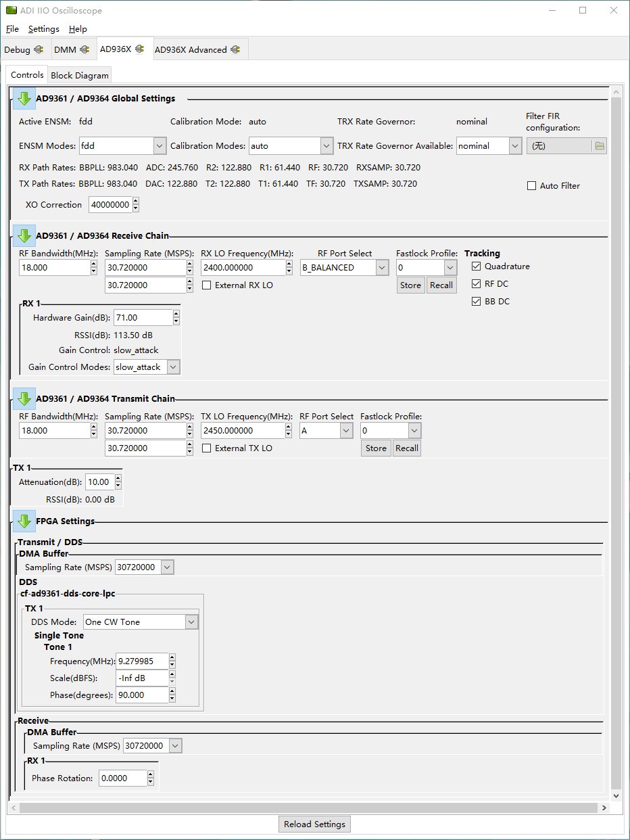Click the receive Sampling Rate top field
Screen dimensions: 630x840
coord(145,268)
